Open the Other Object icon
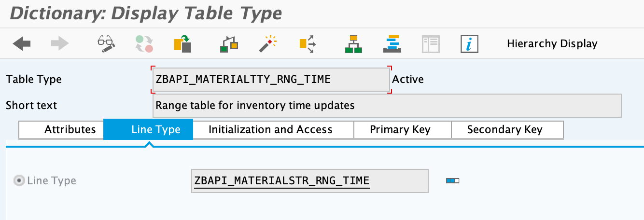 [x=182, y=44]
